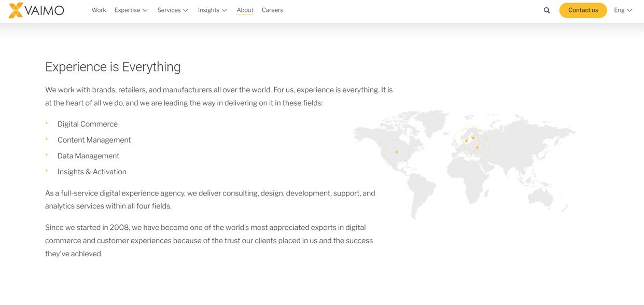Image resolution: width=644 pixels, height=305 pixels.
Task: Click the westernmost Europe location dot
Action: coord(467,141)
